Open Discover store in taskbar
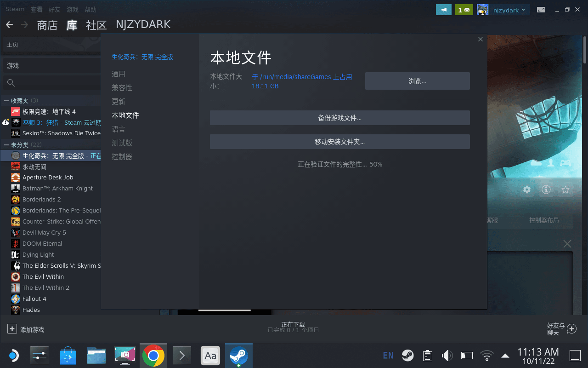The image size is (588, 368). [x=68, y=356]
